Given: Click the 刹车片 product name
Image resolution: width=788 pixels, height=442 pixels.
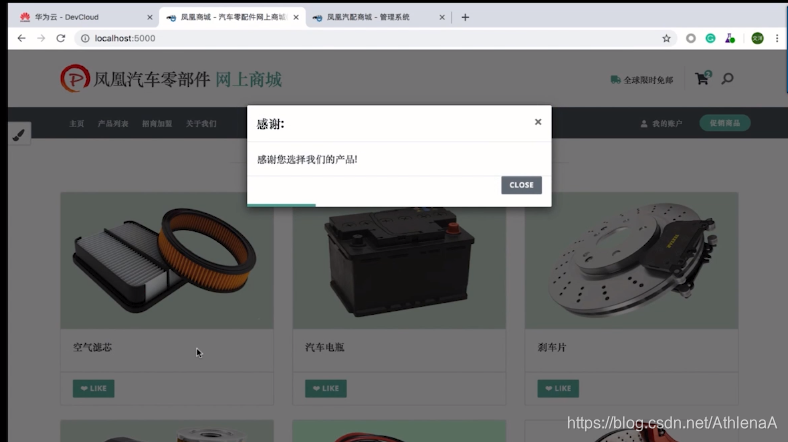Looking at the screenshot, I should point(552,347).
